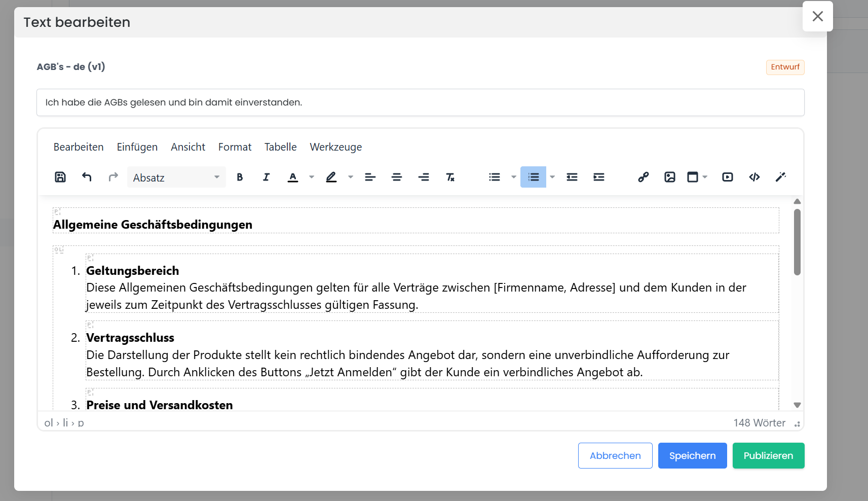Open the Einfügen menu
This screenshot has width=868, height=501.
tap(137, 147)
